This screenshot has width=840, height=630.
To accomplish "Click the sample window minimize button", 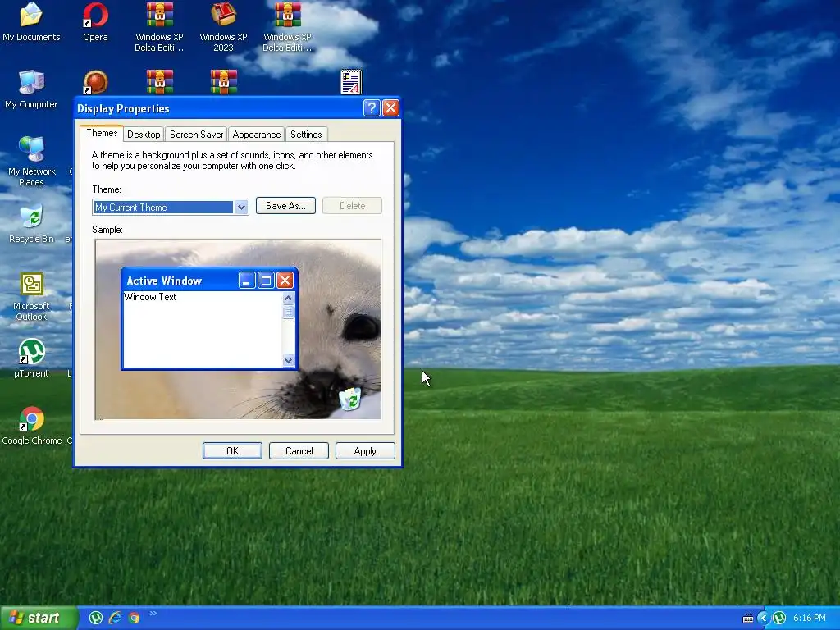I will point(246,281).
